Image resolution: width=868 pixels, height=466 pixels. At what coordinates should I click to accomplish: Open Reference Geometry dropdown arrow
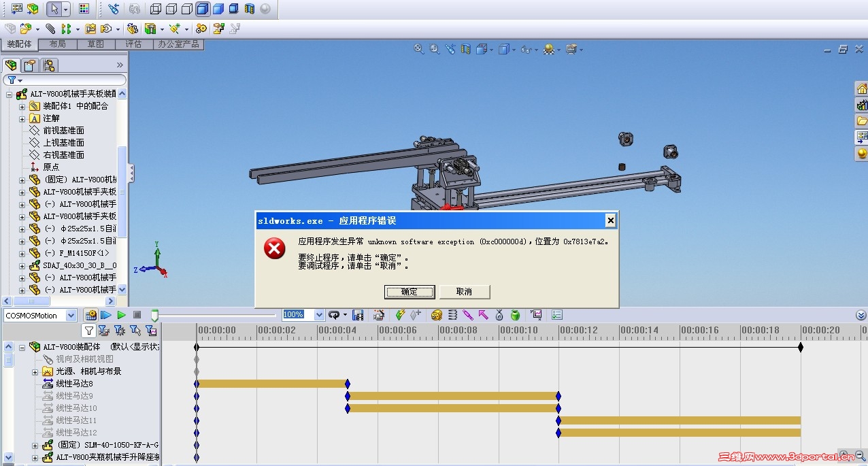[x=186, y=29]
